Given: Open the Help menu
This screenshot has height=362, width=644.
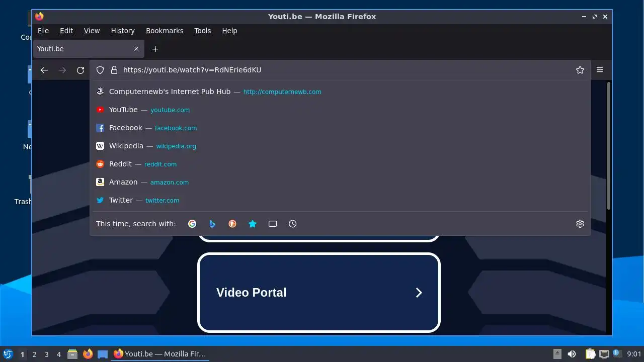Looking at the screenshot, I should (x=229, y=31).
